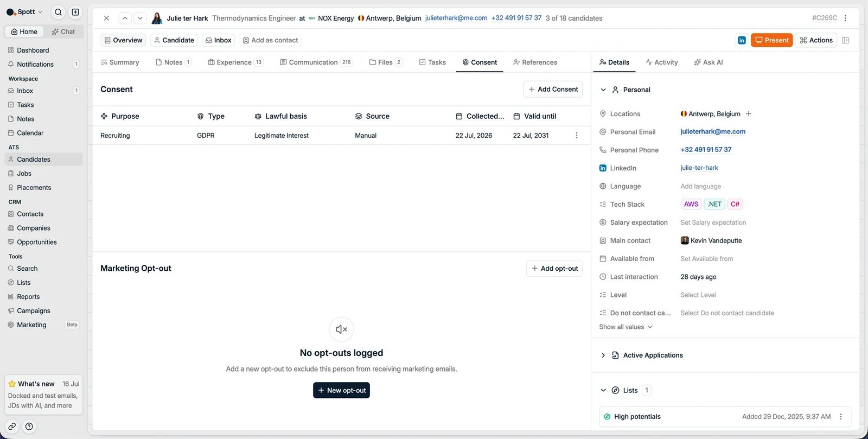This screenshot has width=868, height=439.
Task: Open the help question mark icon
Action: (x=29, y=427)
